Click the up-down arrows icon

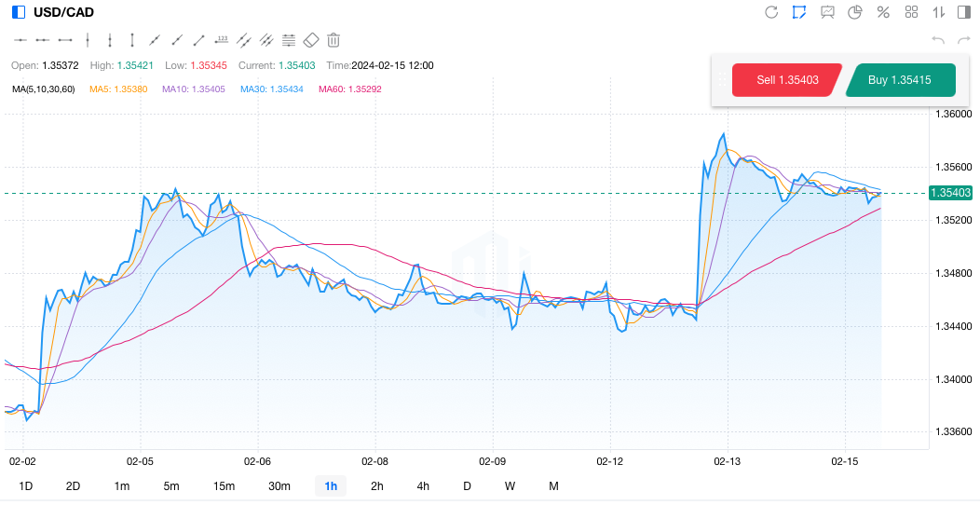pyautogui.click(x=939, y=12)
